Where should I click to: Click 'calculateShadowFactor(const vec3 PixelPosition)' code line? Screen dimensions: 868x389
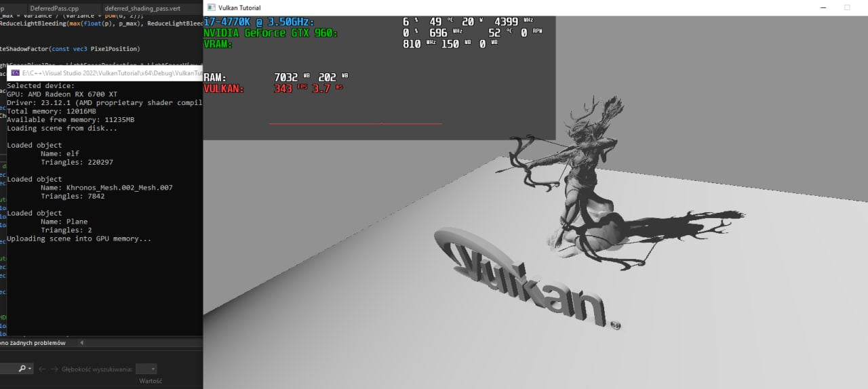point(70,49)
